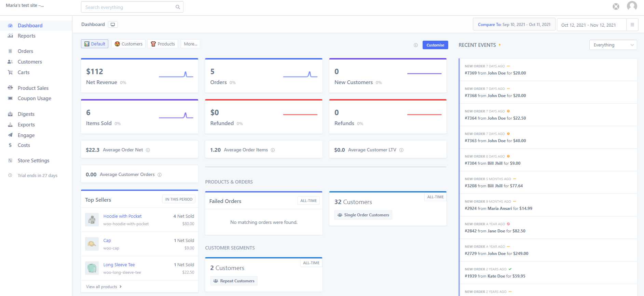
Task: Open Carts via the cart icon
Action: [x=10, y=72]
